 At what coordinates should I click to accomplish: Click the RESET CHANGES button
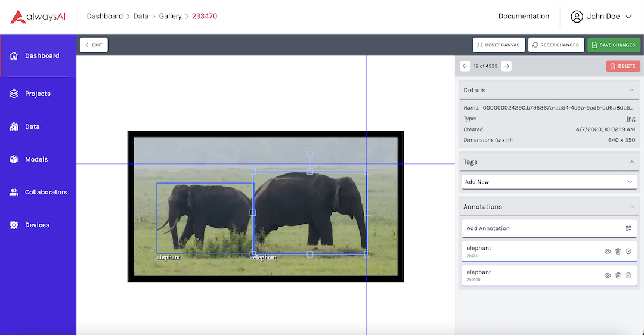(556, 45)
